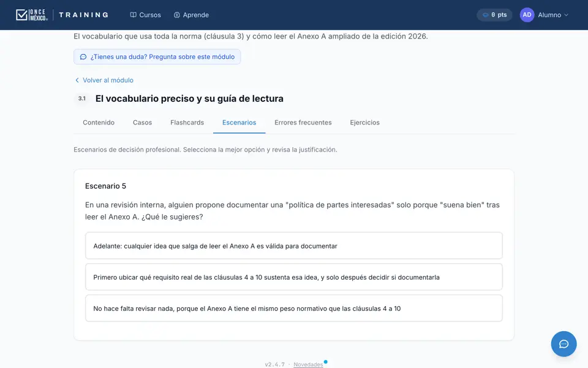Screen dimensions: 588x368
Task: Select the Escenarios tab
Action: 239,123
